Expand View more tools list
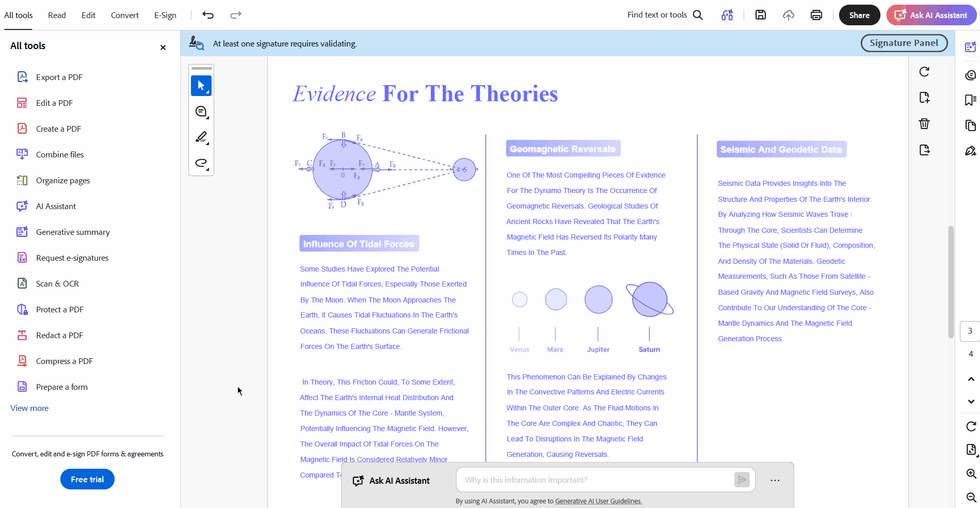 (x=29, y=408)
